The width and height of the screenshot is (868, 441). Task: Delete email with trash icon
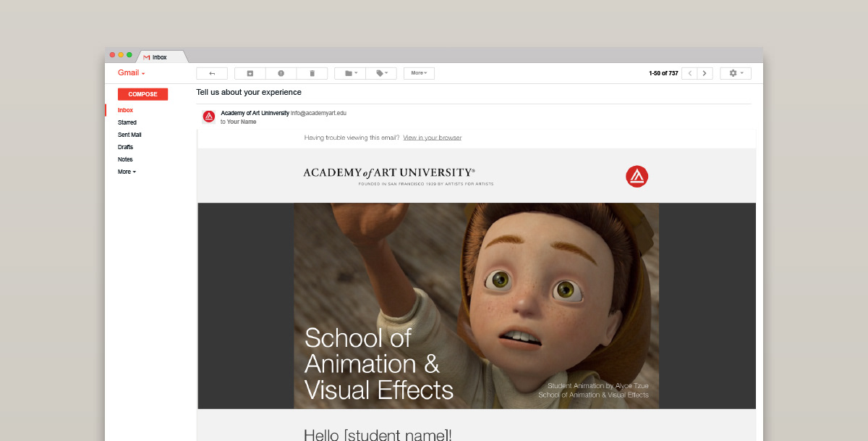[x=312, y=73]
